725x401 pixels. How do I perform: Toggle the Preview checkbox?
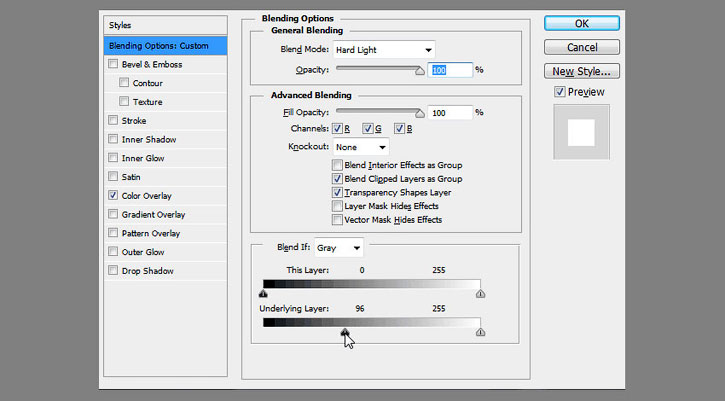click(559, 92)
